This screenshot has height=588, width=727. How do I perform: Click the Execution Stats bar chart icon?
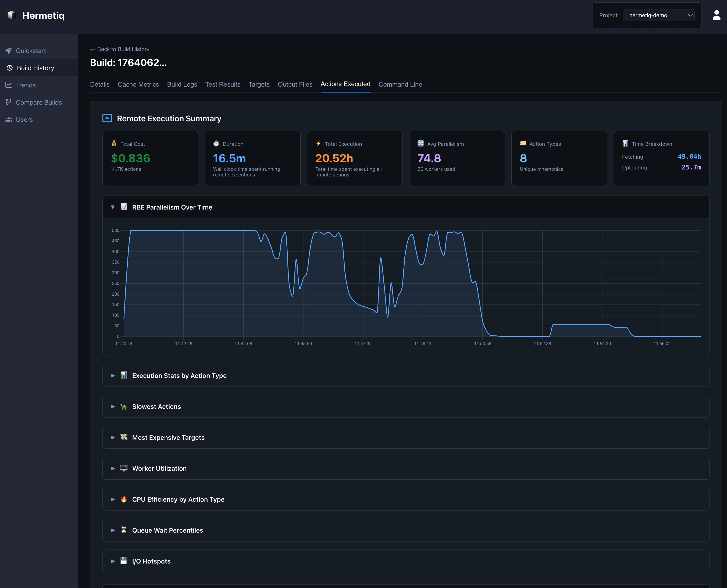[x=124, y=375]
